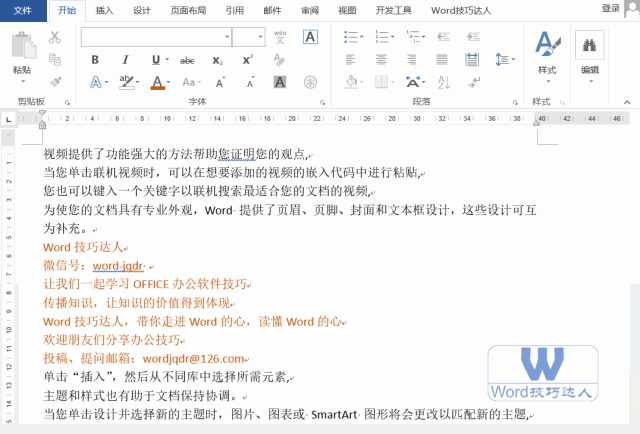Pick font color red A swatch

[x=158, y=82]
